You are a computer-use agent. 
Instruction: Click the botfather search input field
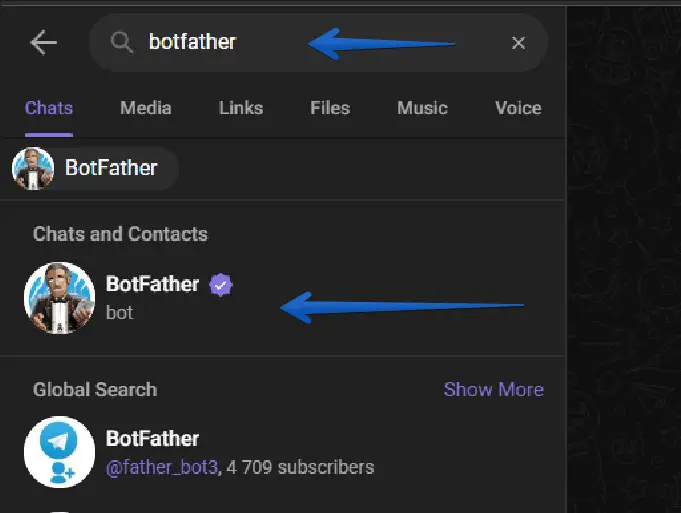point(300,42)
